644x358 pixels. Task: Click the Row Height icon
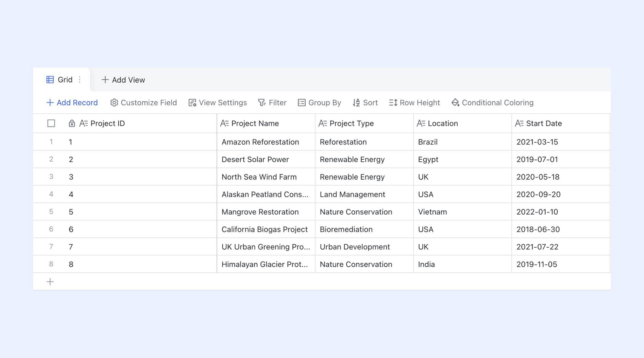393,103
